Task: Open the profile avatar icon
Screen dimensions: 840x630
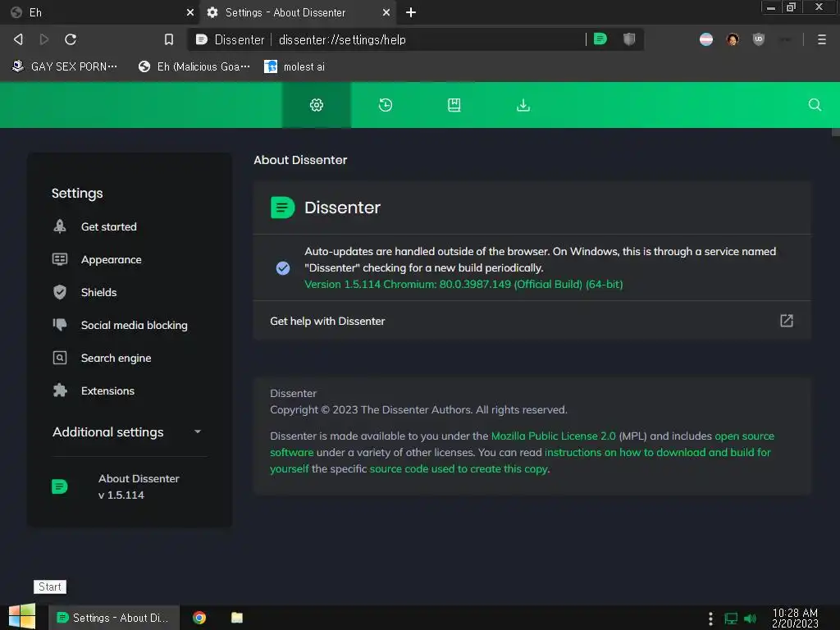Action: click(733, 39)
